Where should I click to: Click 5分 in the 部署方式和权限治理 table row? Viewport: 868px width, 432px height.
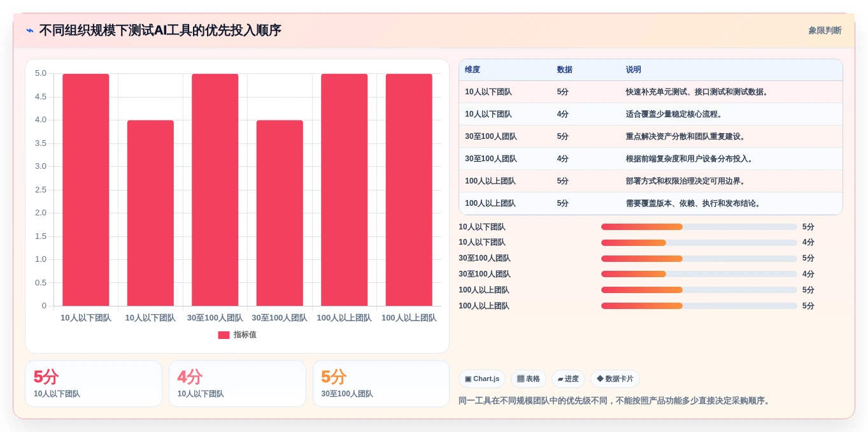point(563,181)
